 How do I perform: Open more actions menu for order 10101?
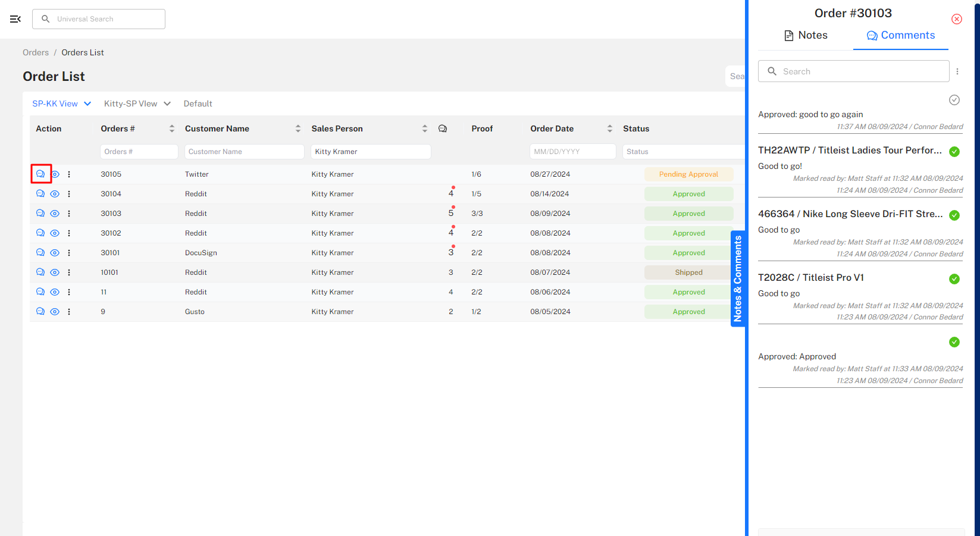pos(69,272)
